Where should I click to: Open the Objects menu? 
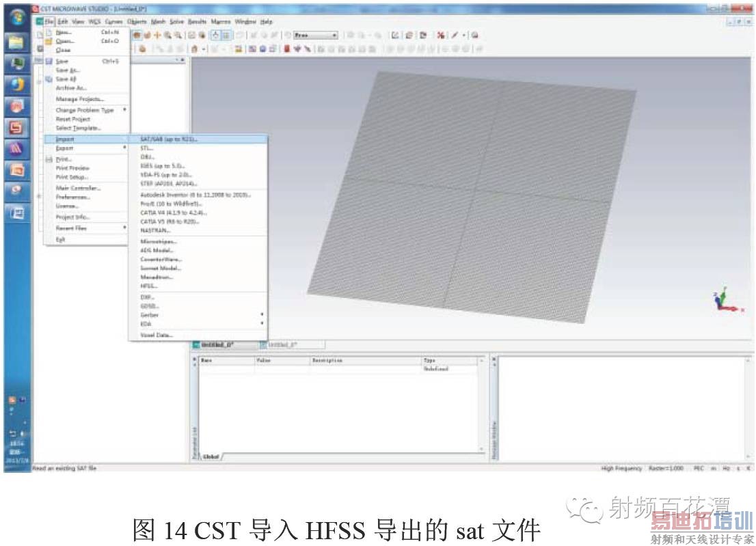(x=137, y=22)
